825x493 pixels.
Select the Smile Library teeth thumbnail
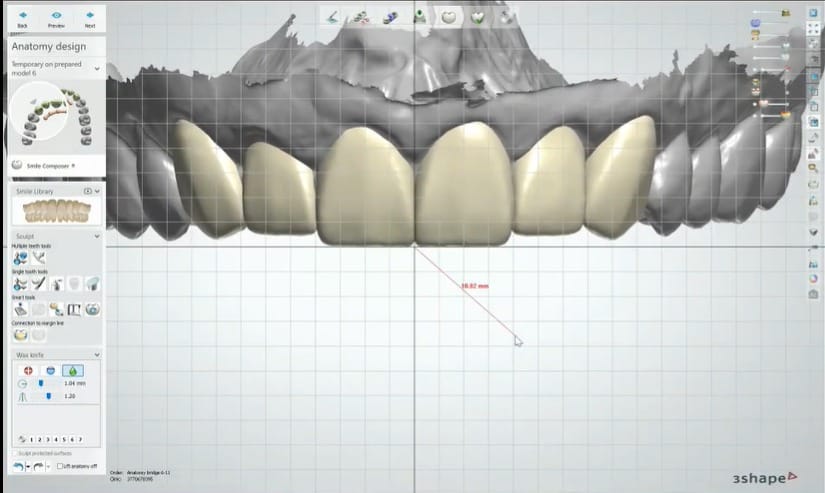point(54,211)
